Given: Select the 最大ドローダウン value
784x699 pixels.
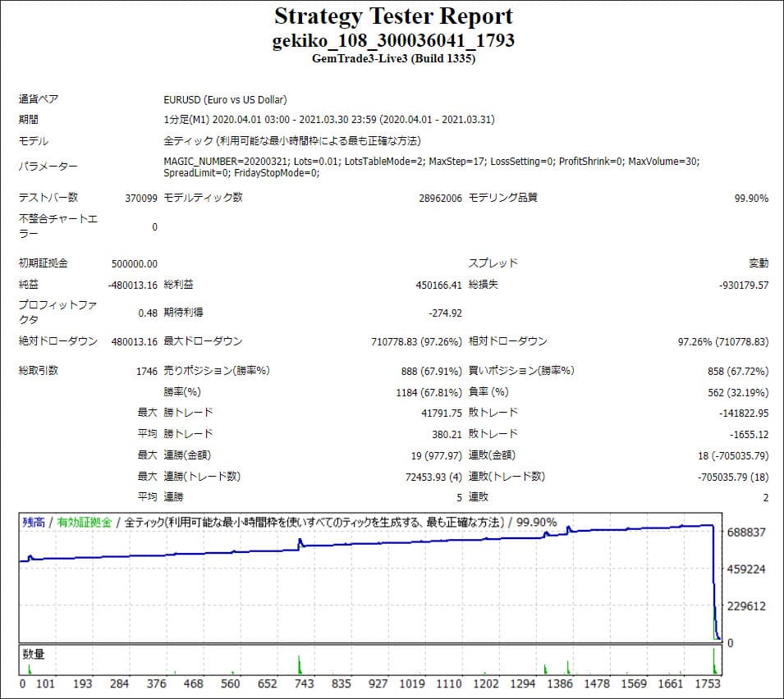Looking at the screenshot, I should click(416, 341).
